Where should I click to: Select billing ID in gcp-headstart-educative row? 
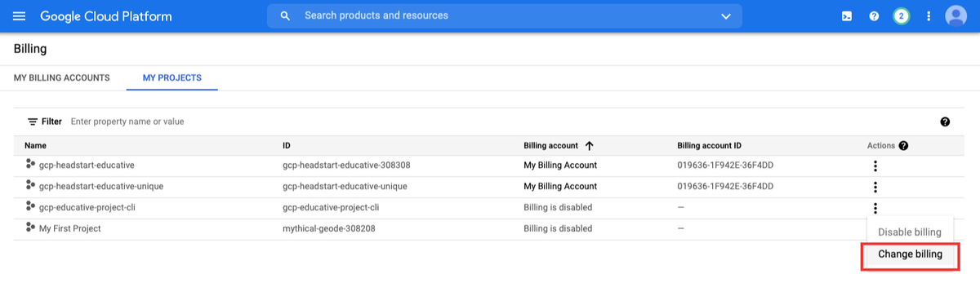coord(725,165)
